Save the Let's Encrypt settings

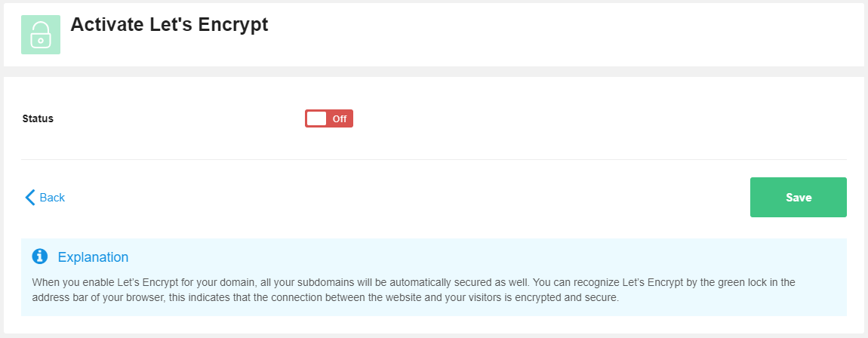(x=799, y=198)
